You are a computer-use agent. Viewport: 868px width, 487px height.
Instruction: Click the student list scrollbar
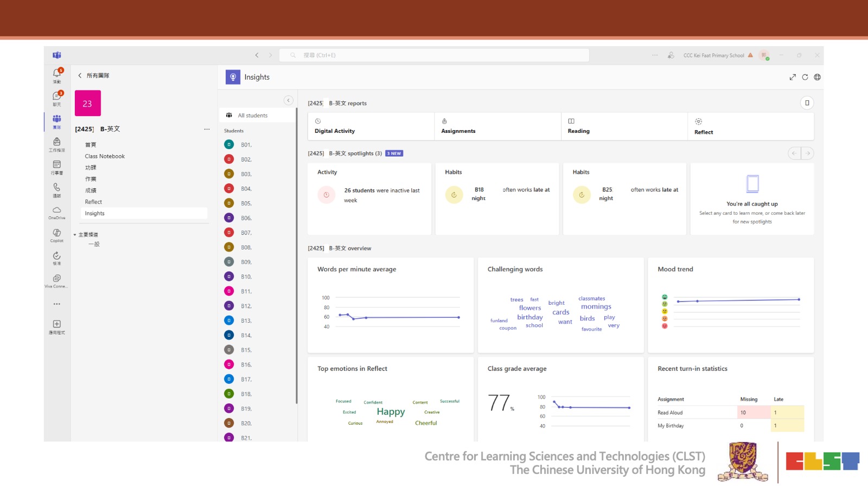pyautogui.click(x=296, y=255)
